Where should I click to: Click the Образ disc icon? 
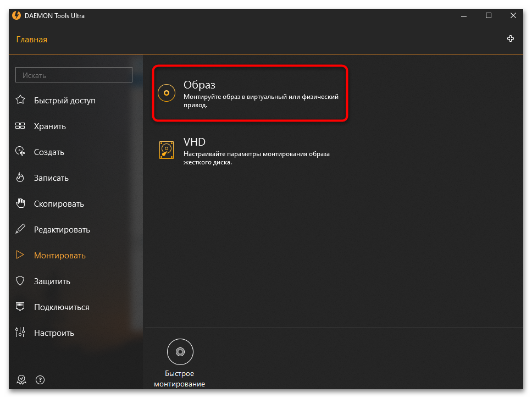click(x=166, y=93)
